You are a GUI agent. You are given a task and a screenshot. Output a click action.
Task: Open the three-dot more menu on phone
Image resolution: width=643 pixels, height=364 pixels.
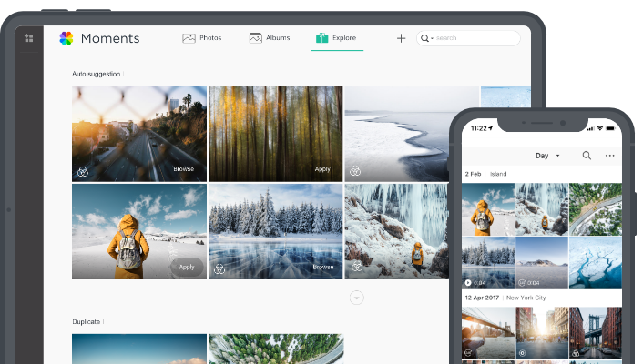(610, 156)
